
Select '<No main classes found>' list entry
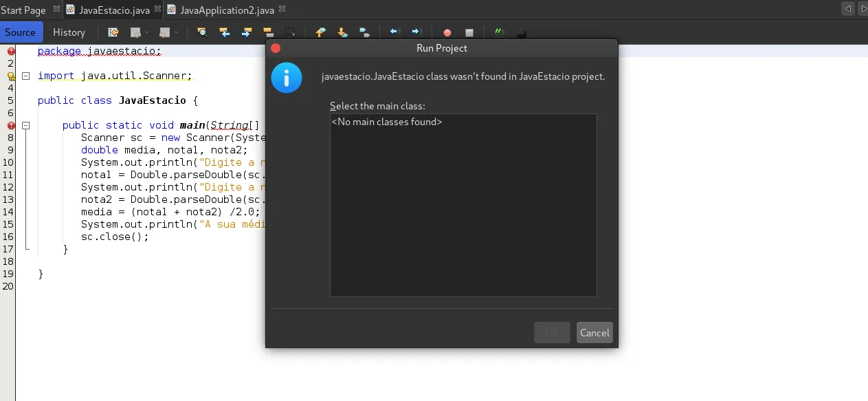[x=387, y=122]
